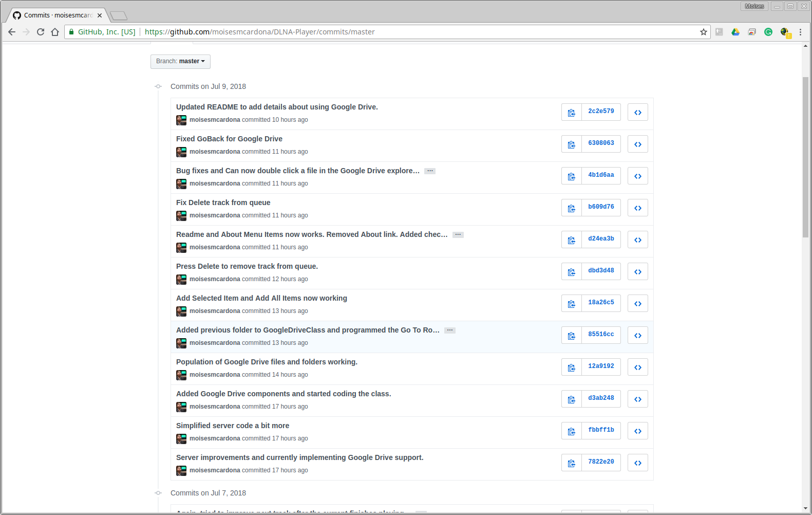
Task: Browse repository at commit 12a9192
Action: (638, 367)
